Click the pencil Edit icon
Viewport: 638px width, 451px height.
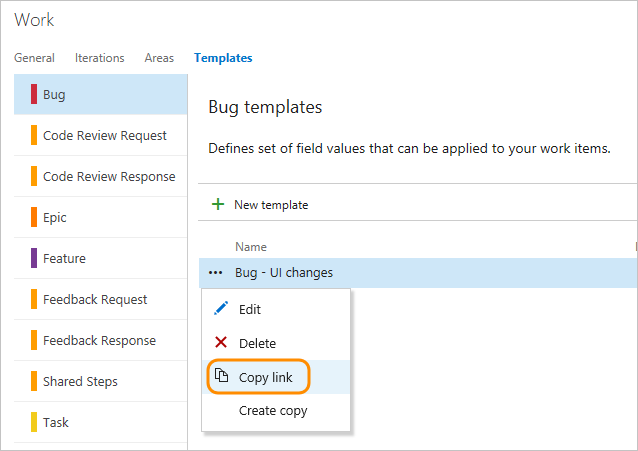point(221,309)
